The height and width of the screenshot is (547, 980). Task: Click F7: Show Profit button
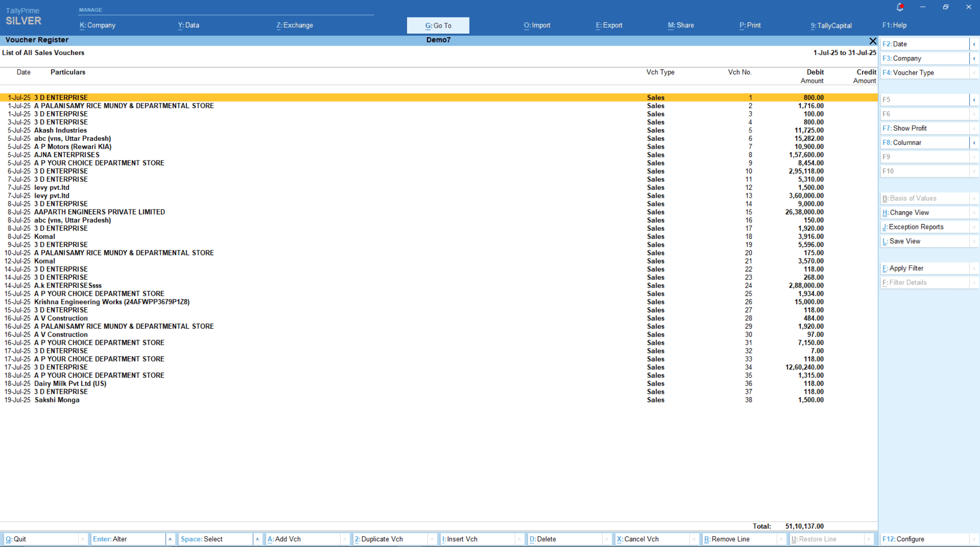point(924,128)
